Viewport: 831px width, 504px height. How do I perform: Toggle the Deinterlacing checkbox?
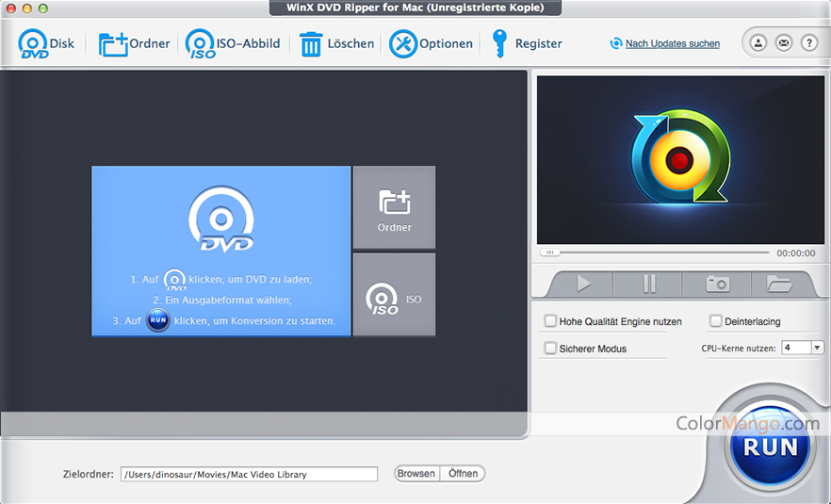tap(715, 320)
